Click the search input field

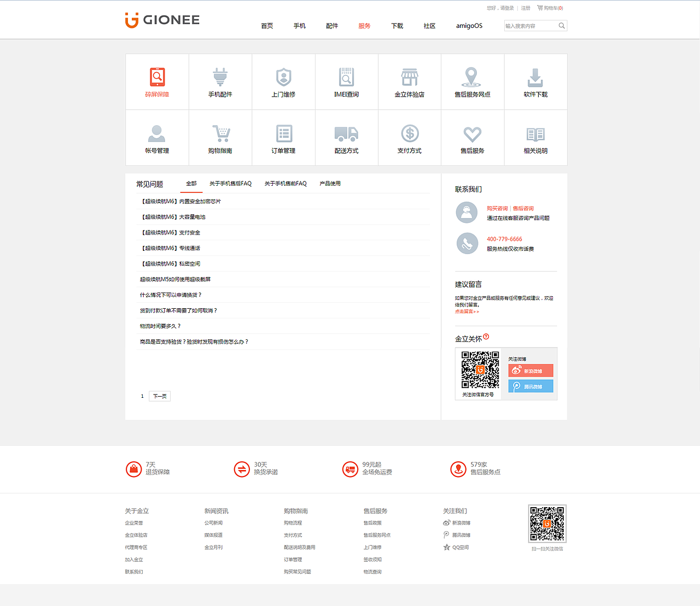point(530,26)
